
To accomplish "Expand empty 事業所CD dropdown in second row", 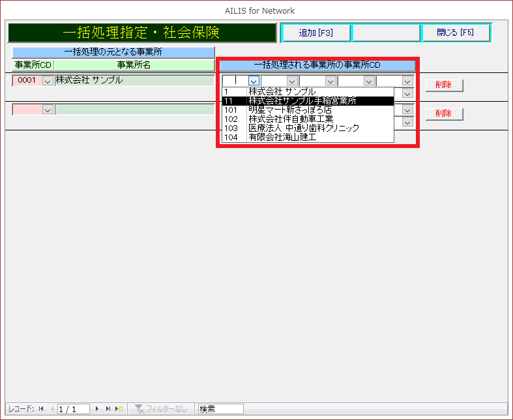I will coord(47,110).
